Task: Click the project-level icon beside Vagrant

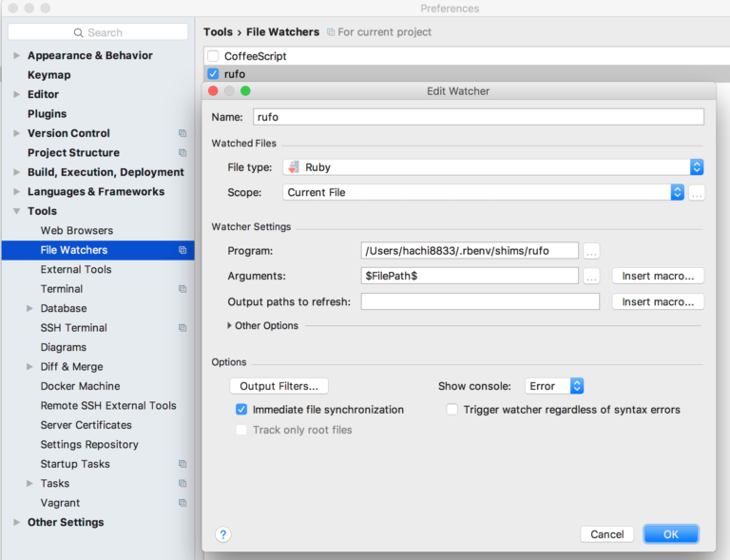Action: click(x=182, y=503)
